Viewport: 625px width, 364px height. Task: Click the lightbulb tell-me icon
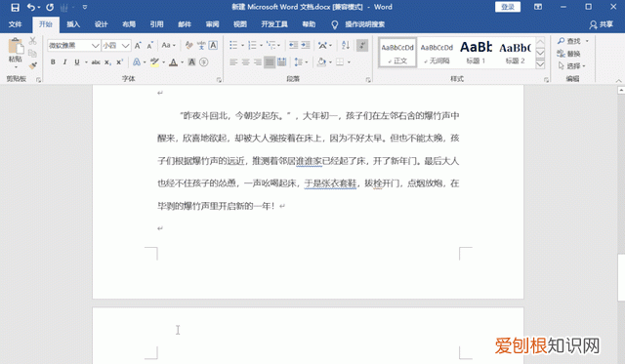(x=334, y=24)
